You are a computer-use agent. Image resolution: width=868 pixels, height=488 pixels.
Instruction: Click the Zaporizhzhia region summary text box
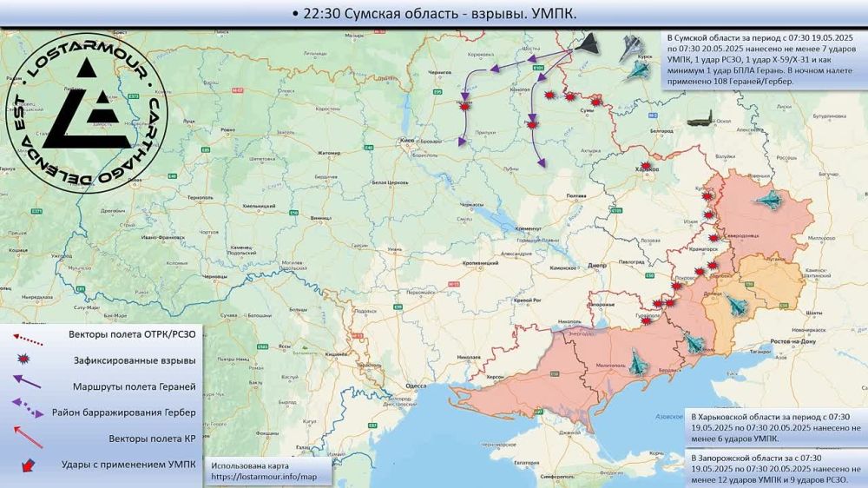click(774, 469)
